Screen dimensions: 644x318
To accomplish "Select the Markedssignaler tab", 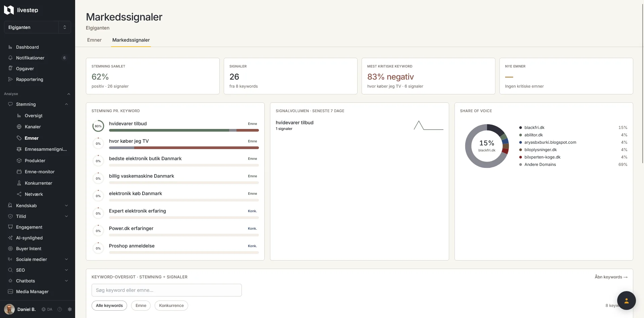I will click(x=131, y=40).
